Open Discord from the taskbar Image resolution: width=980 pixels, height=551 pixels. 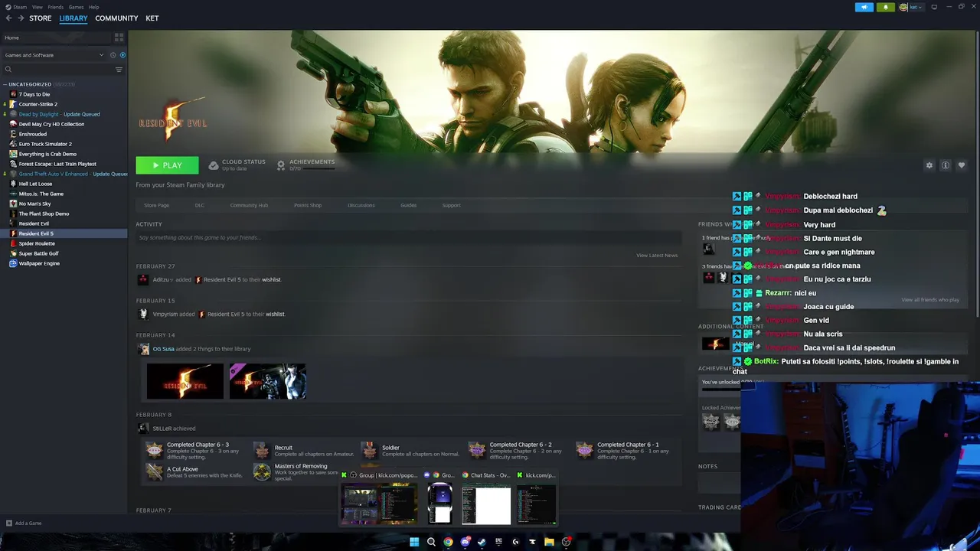click(465, 542)
